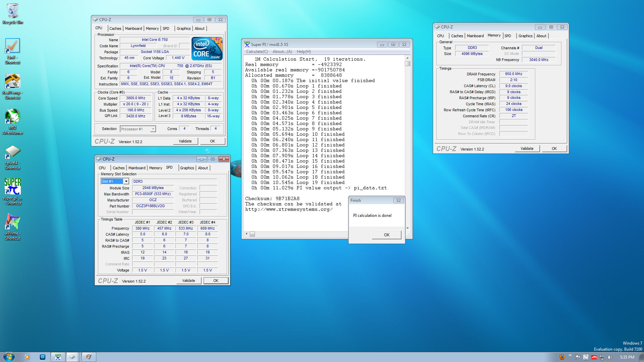Select the cpuz64 shortcut icon

click(12, 158)
